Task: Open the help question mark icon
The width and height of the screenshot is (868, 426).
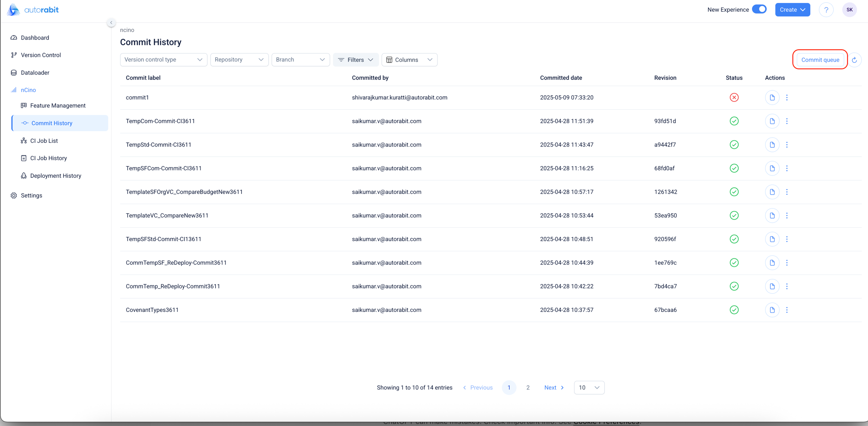Action: coord(826,10)
